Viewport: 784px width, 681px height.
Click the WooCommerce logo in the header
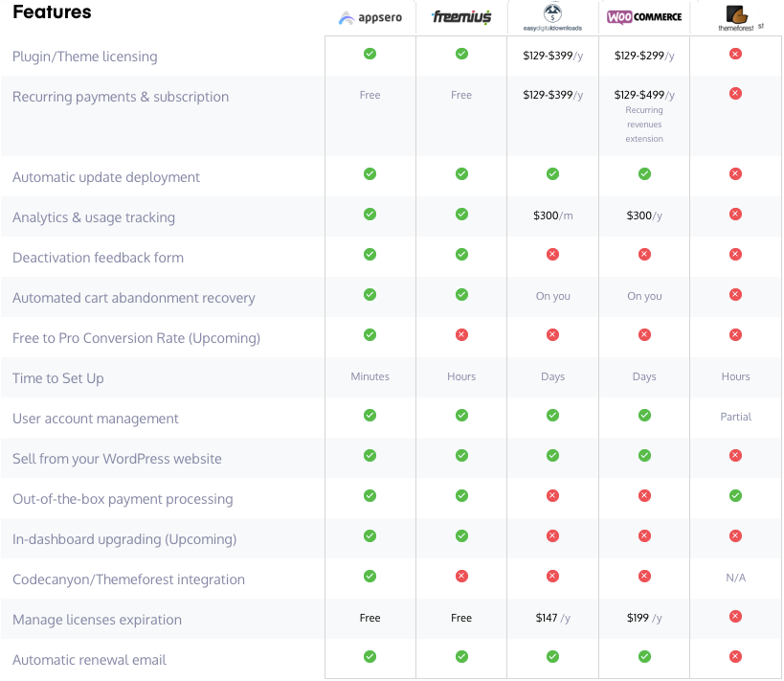coord(644,17)
